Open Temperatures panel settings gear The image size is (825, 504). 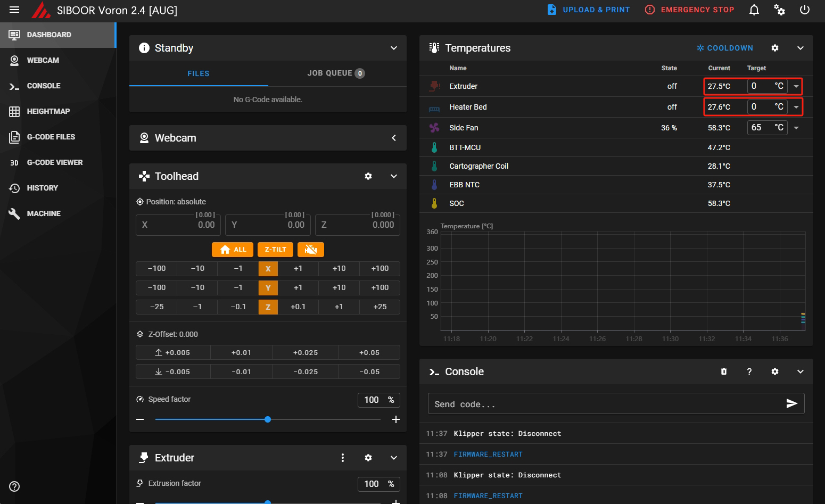tap(774, 48)
